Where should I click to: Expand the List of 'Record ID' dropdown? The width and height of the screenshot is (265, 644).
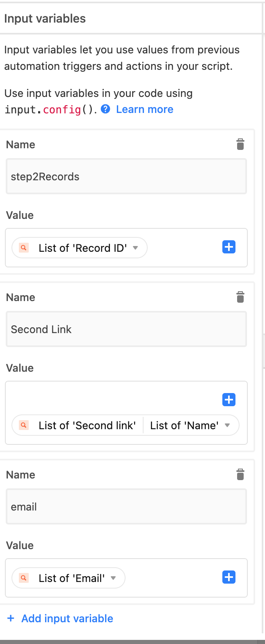(136, 248)
